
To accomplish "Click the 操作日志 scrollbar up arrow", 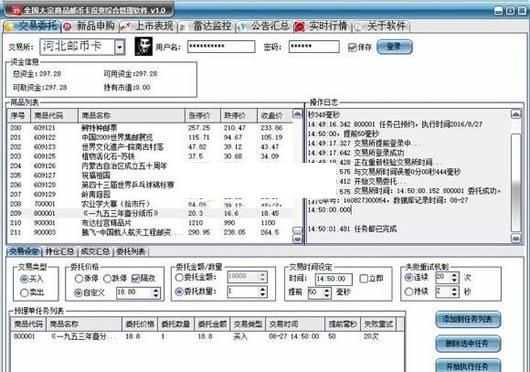I will pos(516,114).
